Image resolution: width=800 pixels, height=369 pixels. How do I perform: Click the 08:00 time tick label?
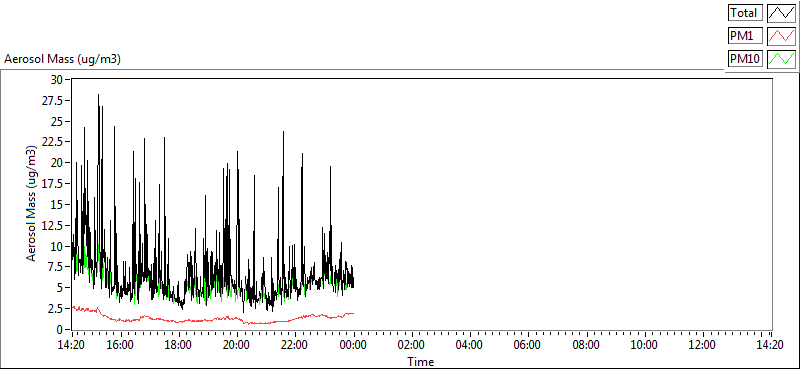pos(586,345)
